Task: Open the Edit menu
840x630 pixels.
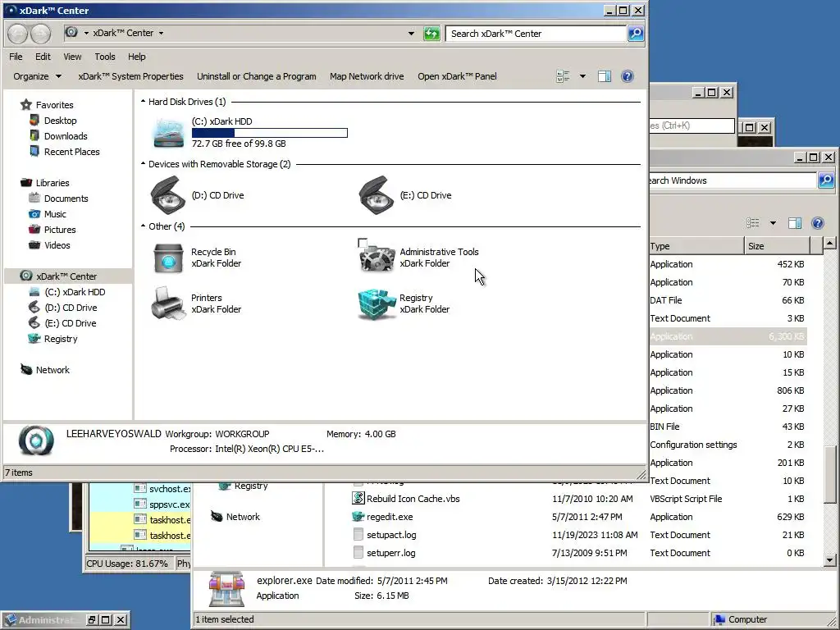Action: point(43,57)
